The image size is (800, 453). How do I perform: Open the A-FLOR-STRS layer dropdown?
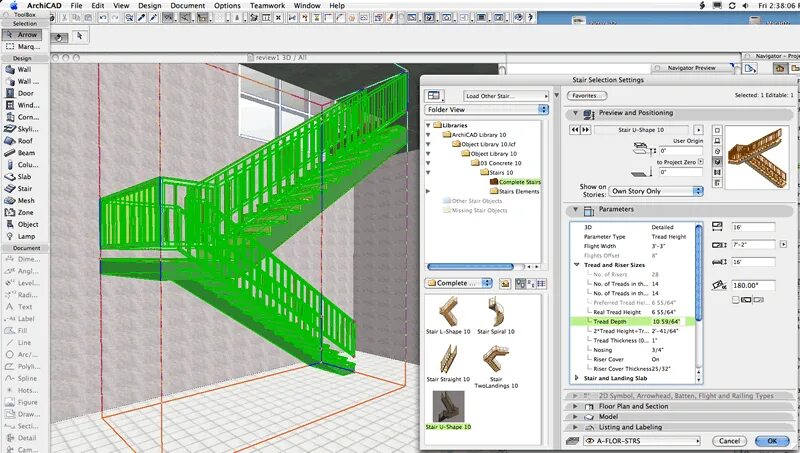point(642,441)
